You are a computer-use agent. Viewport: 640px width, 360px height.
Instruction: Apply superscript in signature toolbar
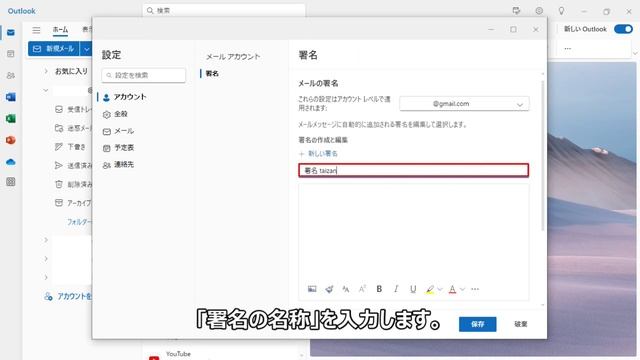click(362, 289)
